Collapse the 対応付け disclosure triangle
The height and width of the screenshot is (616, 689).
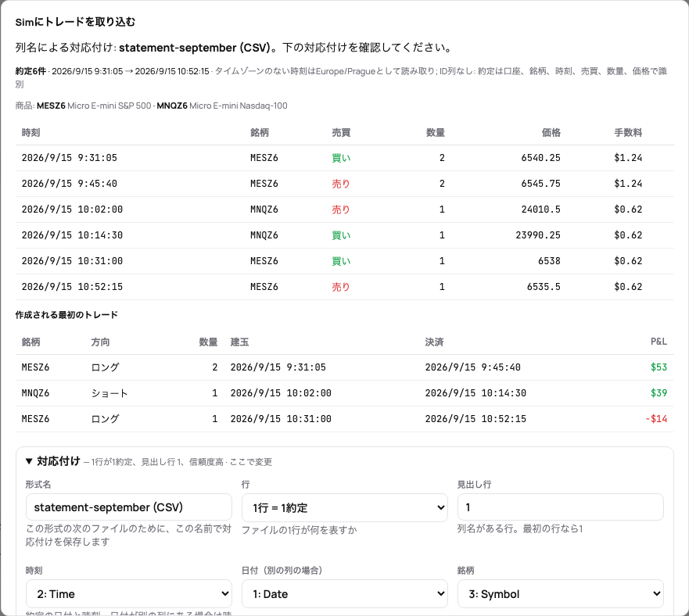29,461
